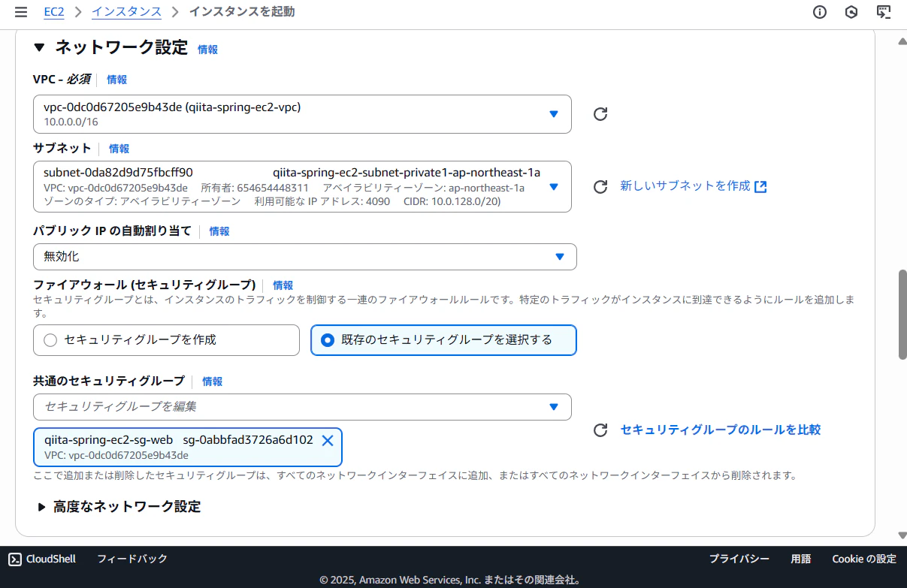Refresh the VPC list

(600, 114)
